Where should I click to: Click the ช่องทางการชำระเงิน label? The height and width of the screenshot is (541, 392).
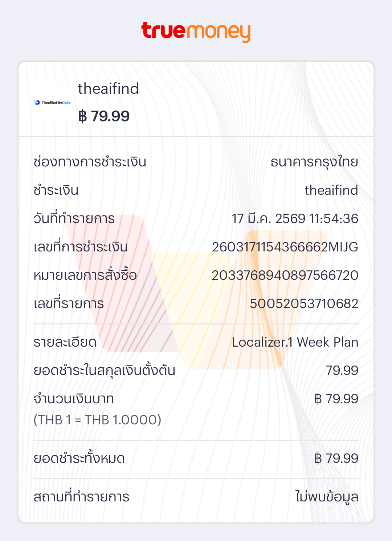pyautogui.click(x=90, y=162)
